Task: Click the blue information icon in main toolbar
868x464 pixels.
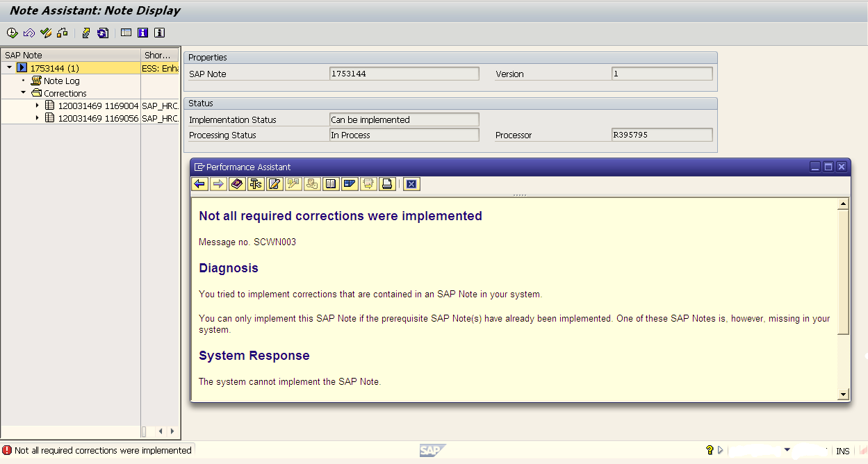Action: pos(142,33)
